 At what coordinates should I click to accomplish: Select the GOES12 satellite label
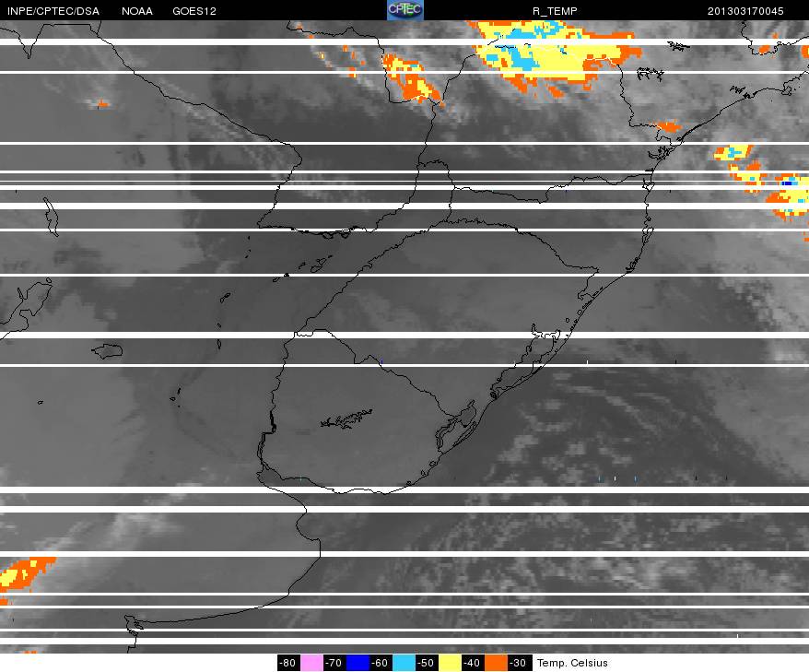pos(194,11)
